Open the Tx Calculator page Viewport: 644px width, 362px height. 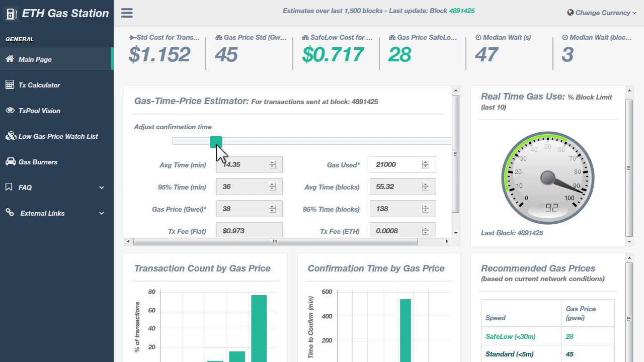click(57, 84)
